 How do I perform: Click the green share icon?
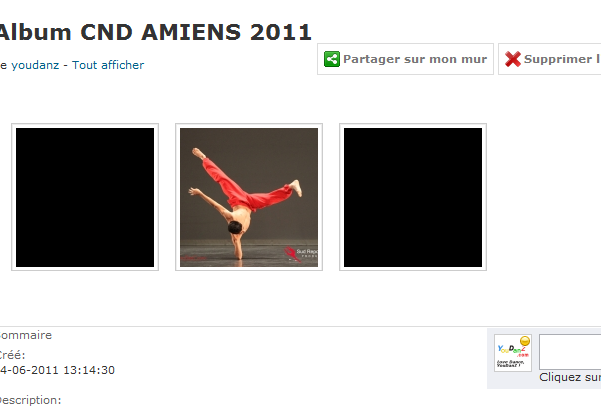(x=332, y=59)
